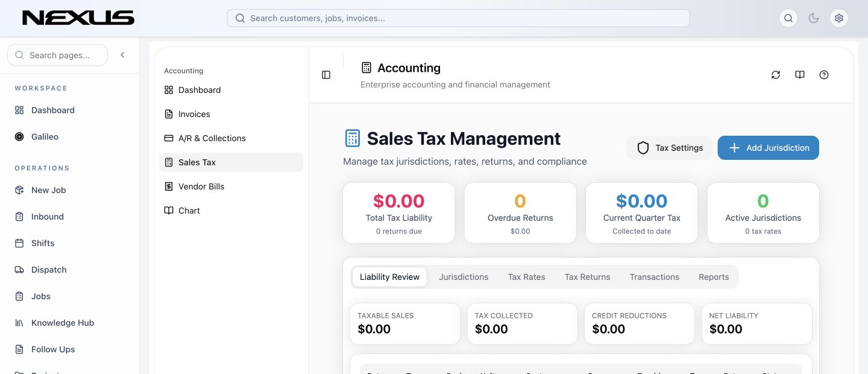The image size is (868, 374).
Task: Click the top bar search magnifier button
Action: [x=788, y=18]
